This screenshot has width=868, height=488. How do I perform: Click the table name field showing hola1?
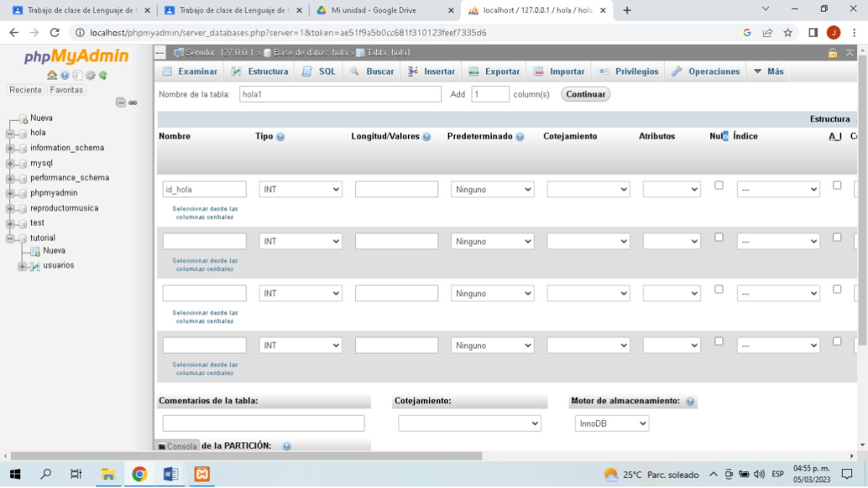(x=341, y=93)
